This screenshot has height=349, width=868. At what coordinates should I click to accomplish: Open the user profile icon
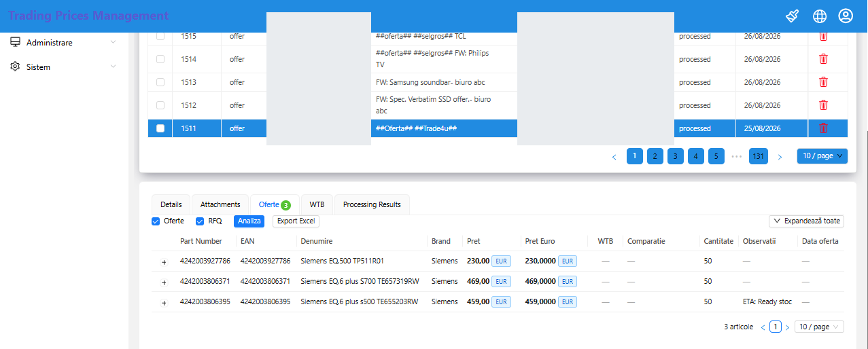coord(846,16)
